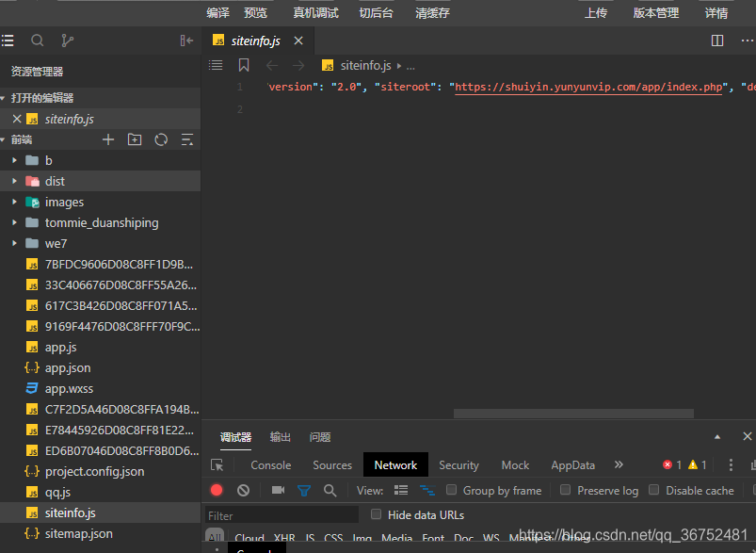Enable Group by frame

click(x=451, y=490)
